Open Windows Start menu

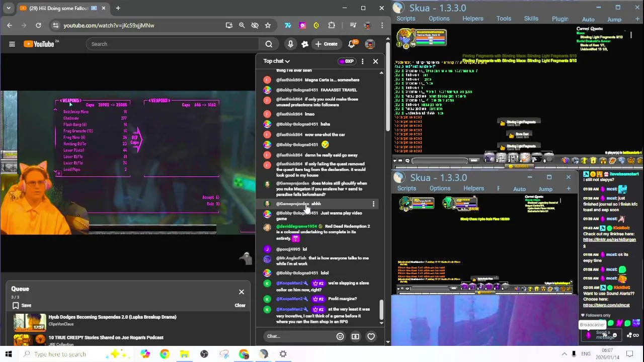[x=9, y=354]
